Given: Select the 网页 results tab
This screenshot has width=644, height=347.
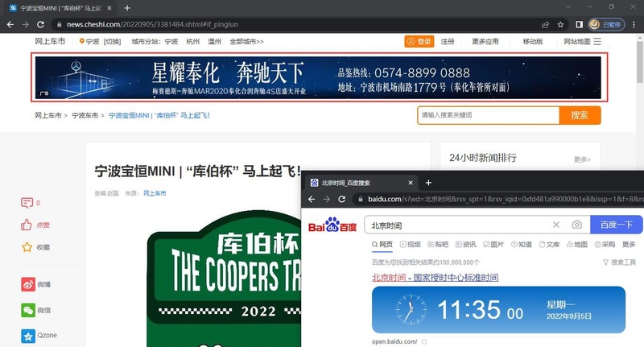Looking at the screenshot, I should point(382,244).
